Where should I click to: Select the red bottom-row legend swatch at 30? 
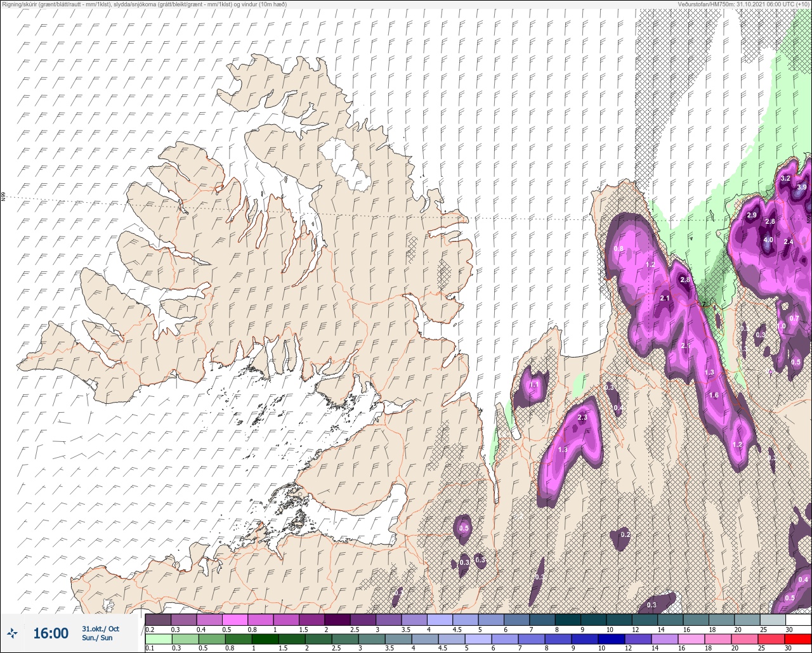pyautogui.click(x=798, y=639)
